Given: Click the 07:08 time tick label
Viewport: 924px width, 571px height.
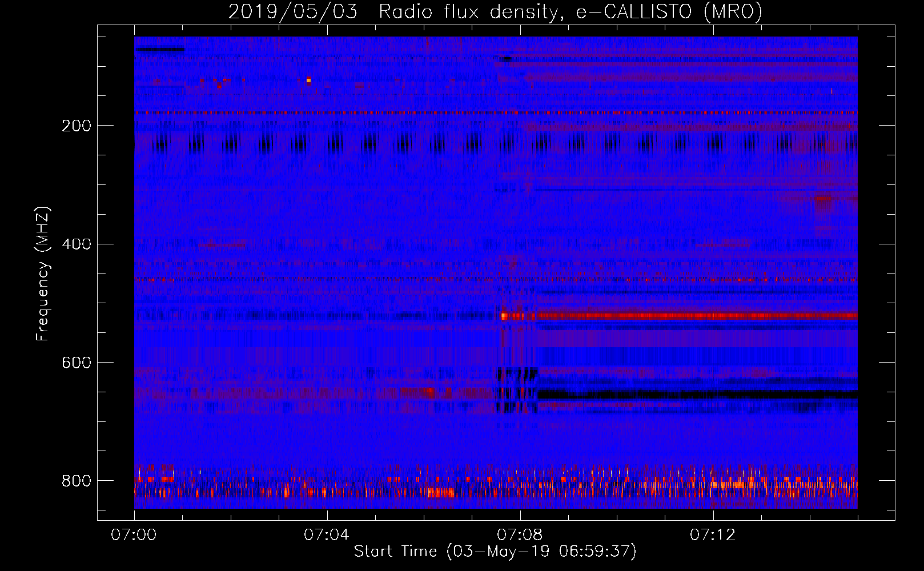Looking at the screenshot, I should [520, 535].
